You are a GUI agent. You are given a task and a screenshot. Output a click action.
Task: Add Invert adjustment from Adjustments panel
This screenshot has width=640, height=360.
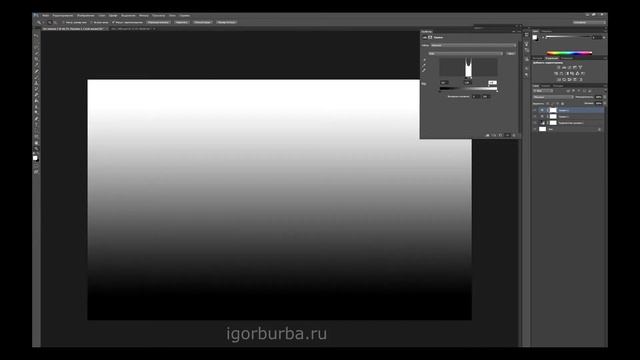coord(559,80)
